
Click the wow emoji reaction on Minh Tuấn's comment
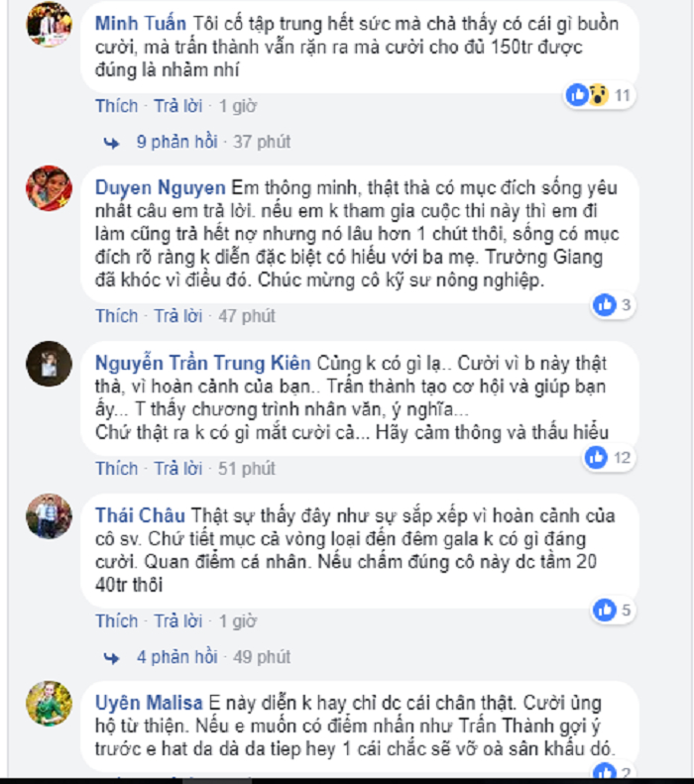[598, 94]
